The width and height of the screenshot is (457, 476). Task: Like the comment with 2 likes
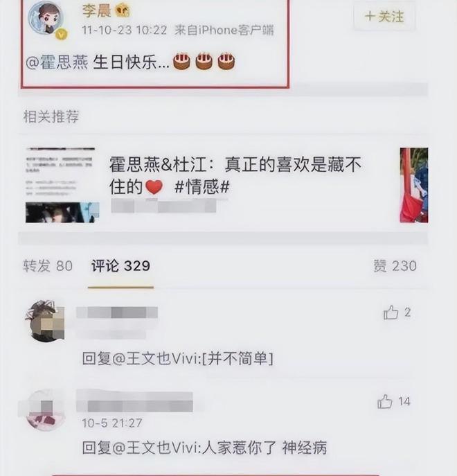tap(391, 312)
